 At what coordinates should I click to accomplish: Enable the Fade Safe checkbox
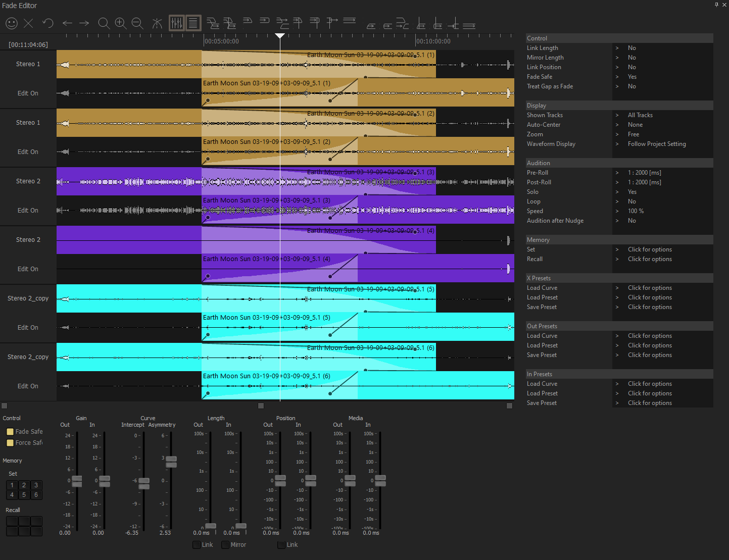pos(10,432)
